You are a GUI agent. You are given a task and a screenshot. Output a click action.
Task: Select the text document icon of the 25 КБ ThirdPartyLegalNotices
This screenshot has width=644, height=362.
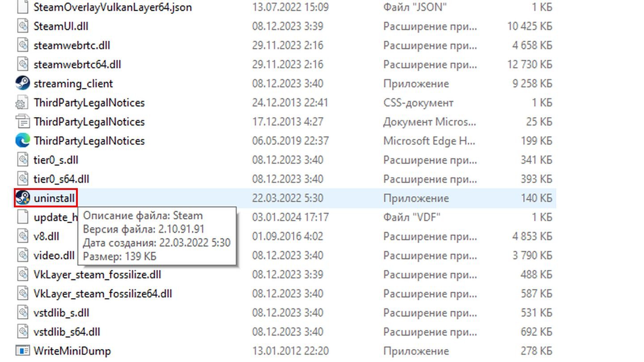tap(22, 122)
